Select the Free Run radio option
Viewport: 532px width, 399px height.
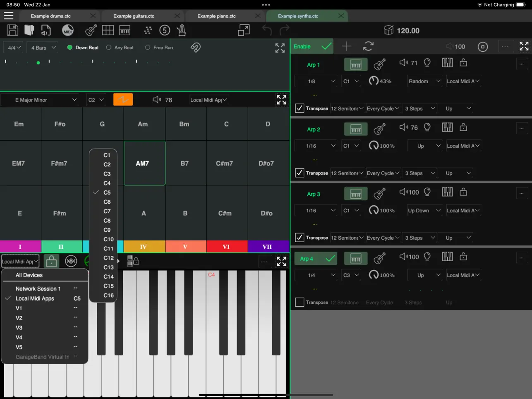click(159, 48)
